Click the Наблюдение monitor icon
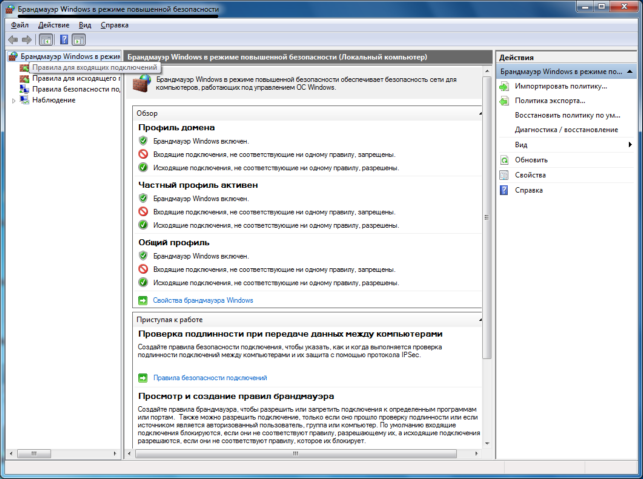643x479 pixels. [25, 100]
